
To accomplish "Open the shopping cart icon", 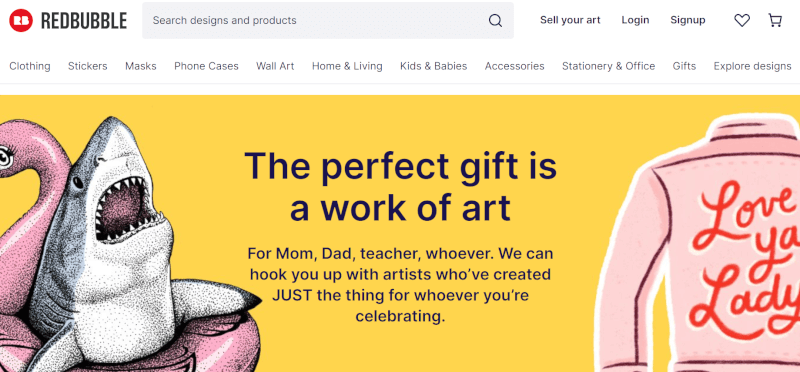I will click(775, 20).
